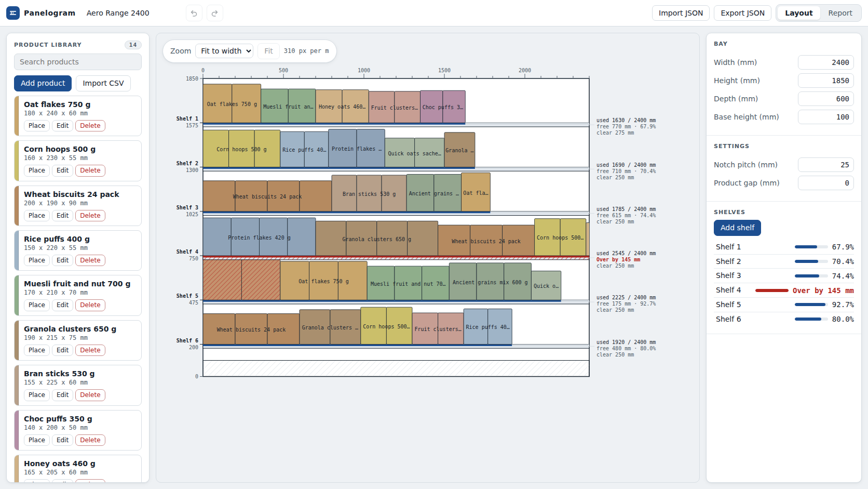Click the Add product button
Screen dimensions: 868x489
point(43,83)
